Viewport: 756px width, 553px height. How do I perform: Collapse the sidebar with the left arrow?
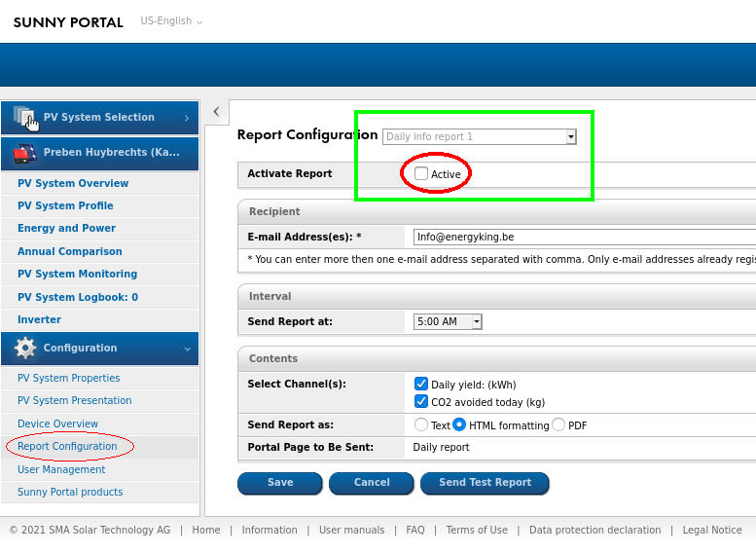(216, 112)
